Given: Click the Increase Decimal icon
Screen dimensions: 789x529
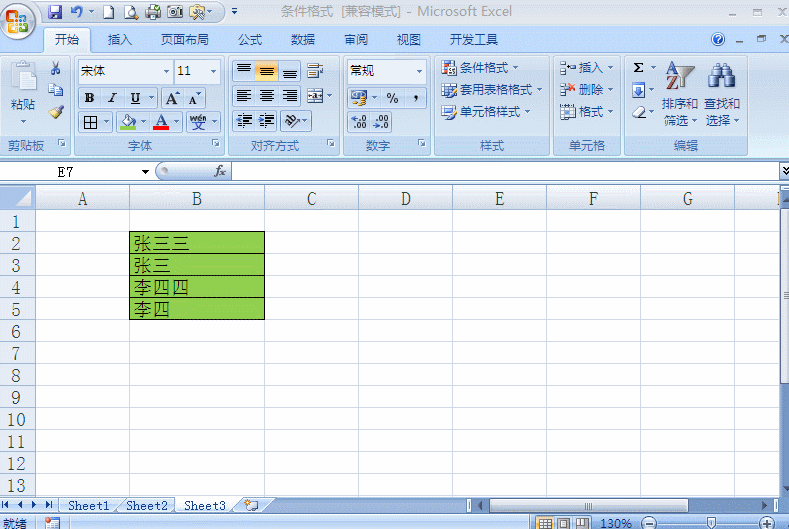Looking at the screenshot, I should (359, 121).
